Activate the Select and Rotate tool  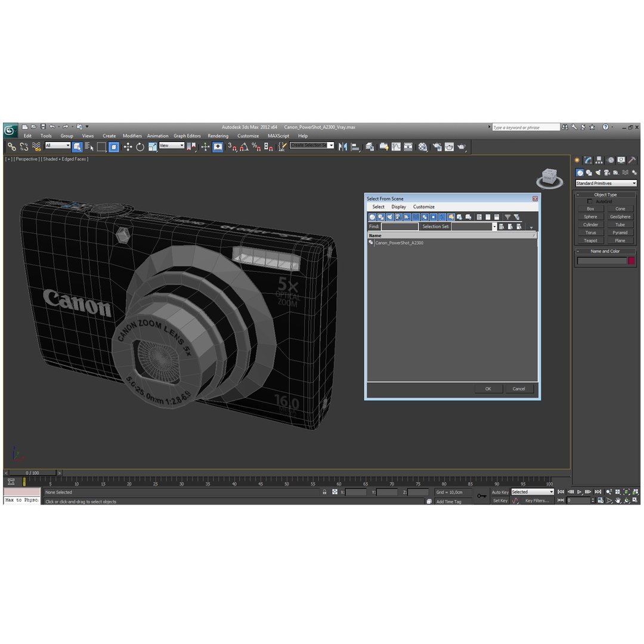140,147
